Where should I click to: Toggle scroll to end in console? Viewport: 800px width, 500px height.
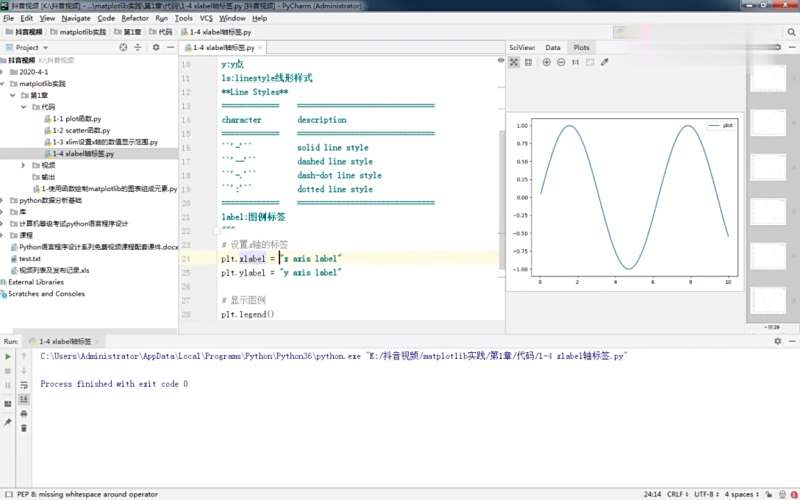click(x=23, y=399)
